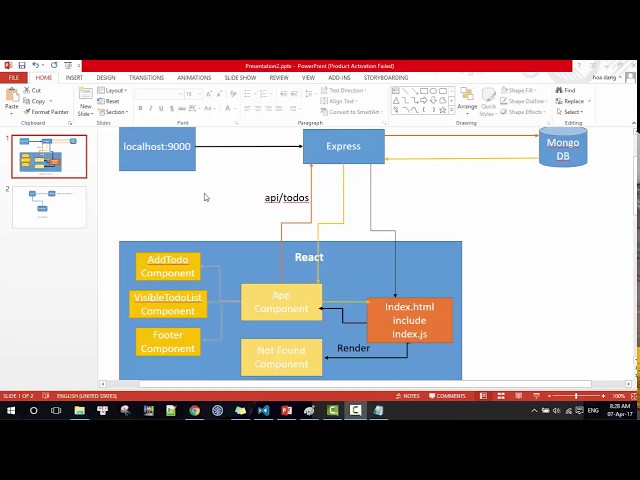
Task: Select the triangle shape in the gallery
Action: tap(396, 100)
